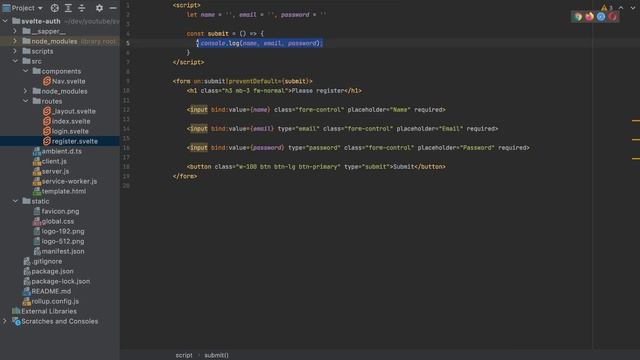The image size is (640, 360).
Task: Open package.json file
Action: click(x=52, y=271)
